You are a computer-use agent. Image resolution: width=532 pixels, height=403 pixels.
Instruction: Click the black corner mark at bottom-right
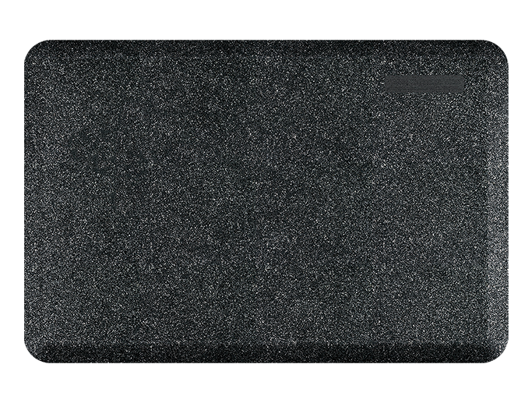coord(506,360)
